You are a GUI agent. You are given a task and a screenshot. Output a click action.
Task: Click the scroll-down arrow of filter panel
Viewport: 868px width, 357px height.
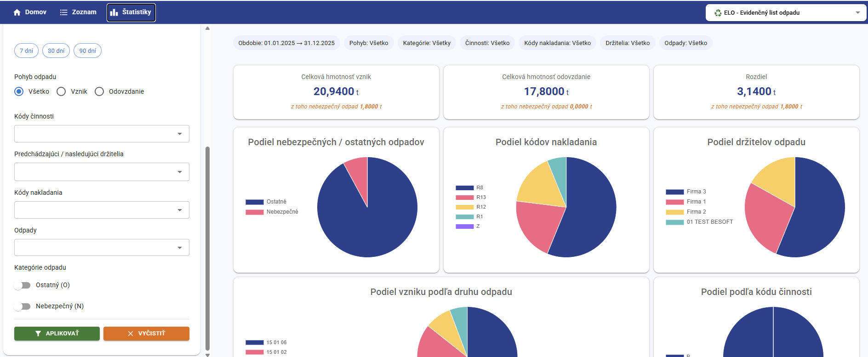click(x=207, y=354)
